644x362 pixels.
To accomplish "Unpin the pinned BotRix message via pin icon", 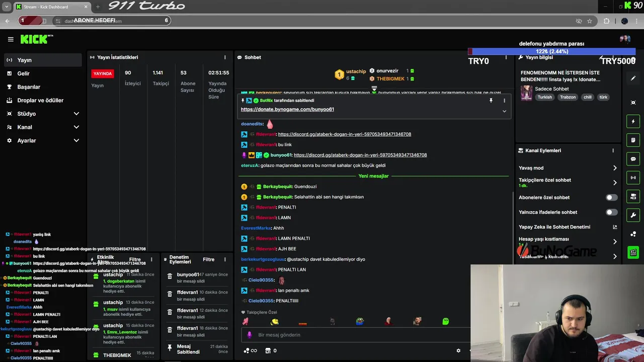I will click(x=491, y=101).
